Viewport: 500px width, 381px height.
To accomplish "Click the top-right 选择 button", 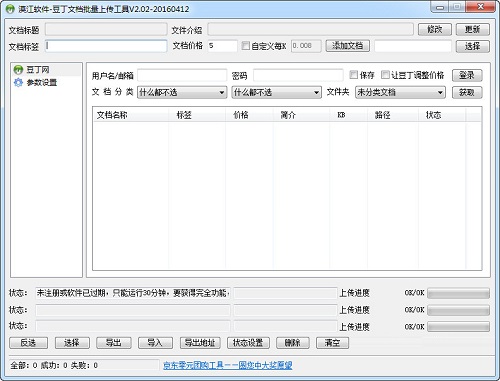I will coord(473,46).
